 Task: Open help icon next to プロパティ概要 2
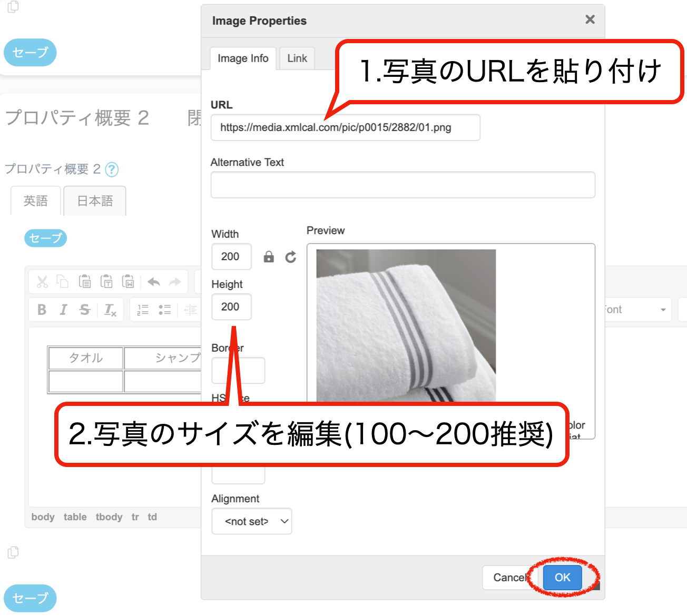[x=112, y=170]
